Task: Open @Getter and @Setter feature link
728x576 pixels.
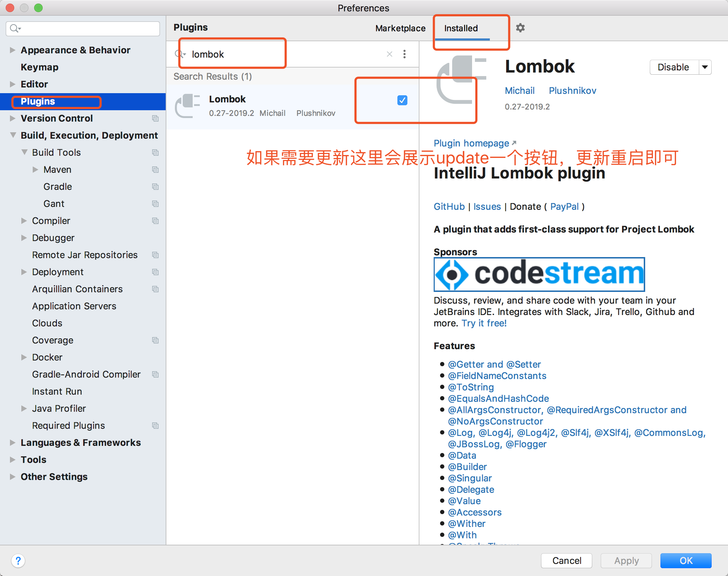Action: point(494,364)
